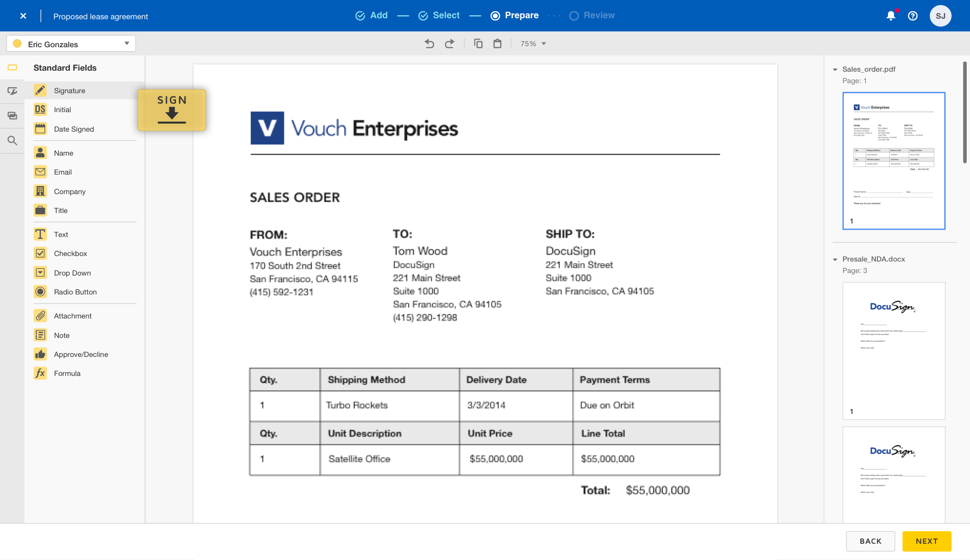Click the yellow SIGN tag on document
This screenshot has width=970, height=560.
click(x=172, y=110)
